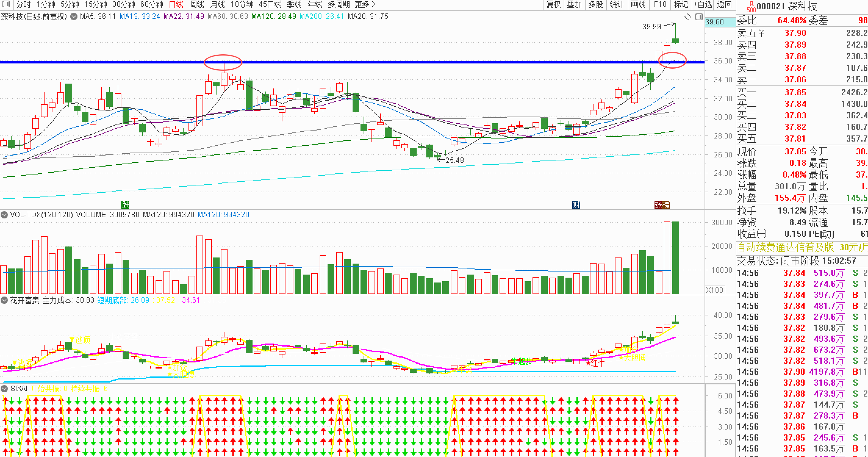Click the split-window icon near price axis
The image size is (868, 457).
tap(699, 16)
